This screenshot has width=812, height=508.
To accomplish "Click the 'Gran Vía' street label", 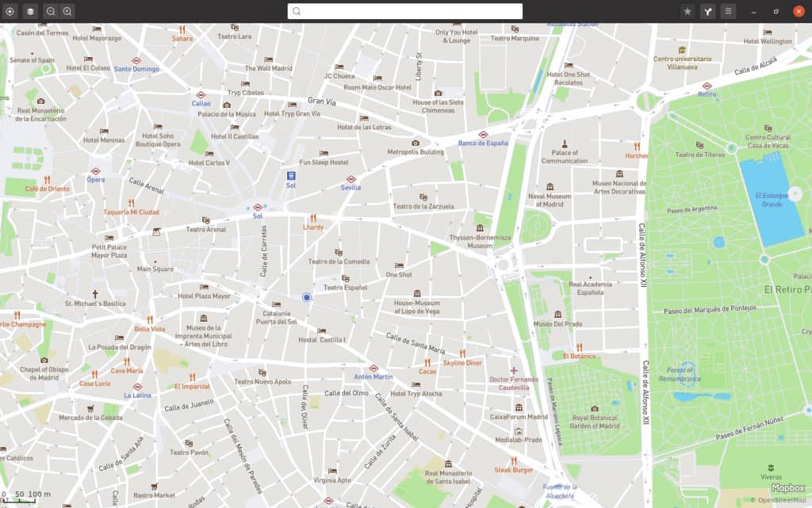I will tap(322, 101).
